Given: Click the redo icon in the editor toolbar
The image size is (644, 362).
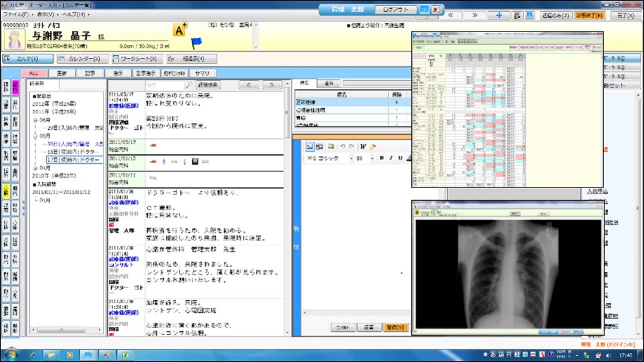Looking at the screenshot, I should pos(351,147).
